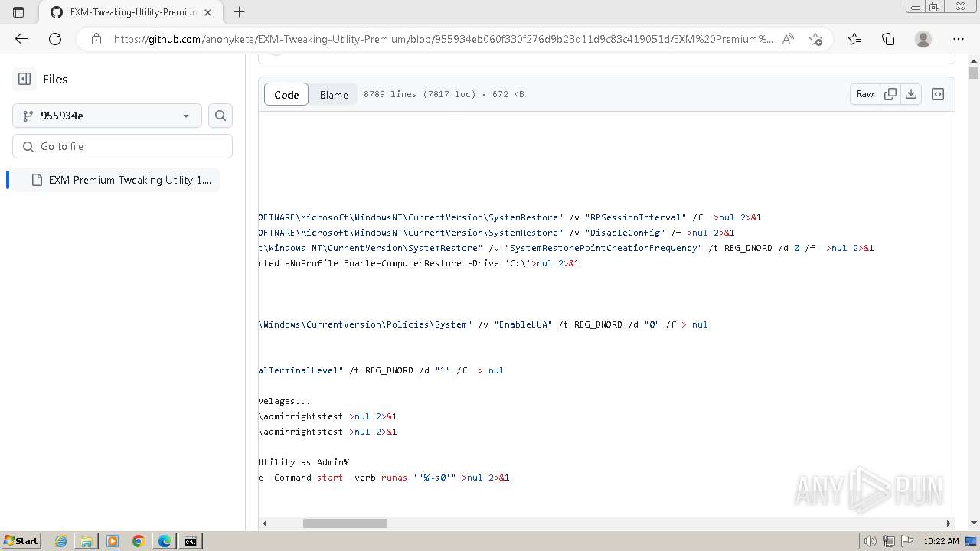Viewport: 980px width, 551px height.
Task: Click page vertical scrollbar thumb
Action: (974, 73)
